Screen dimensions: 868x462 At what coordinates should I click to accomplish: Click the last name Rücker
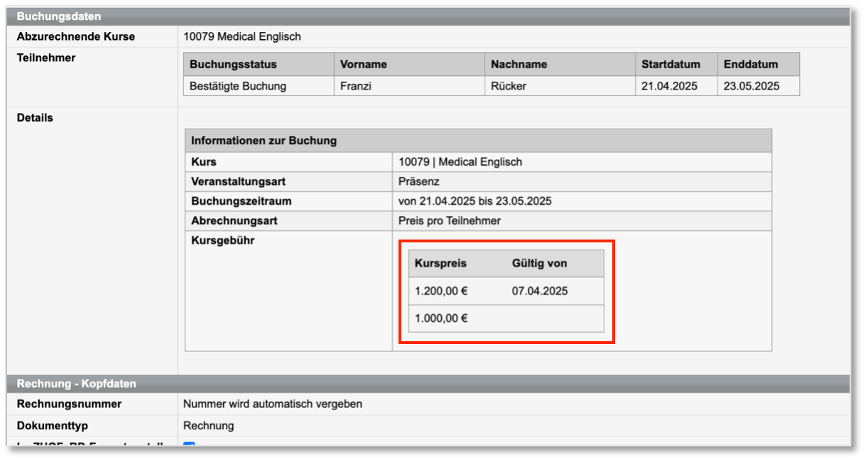click(x=509, y=86)
